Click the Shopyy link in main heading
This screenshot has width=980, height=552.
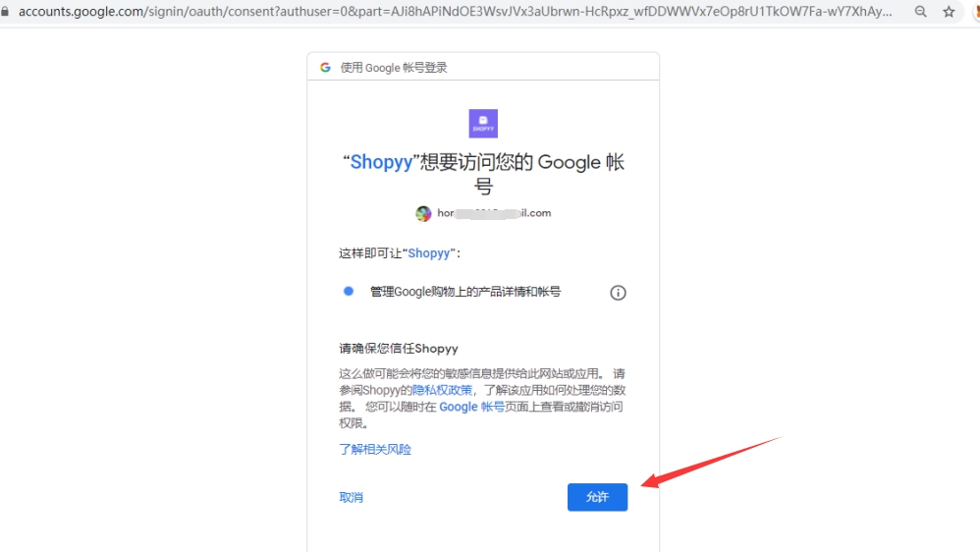pos(381,163)
